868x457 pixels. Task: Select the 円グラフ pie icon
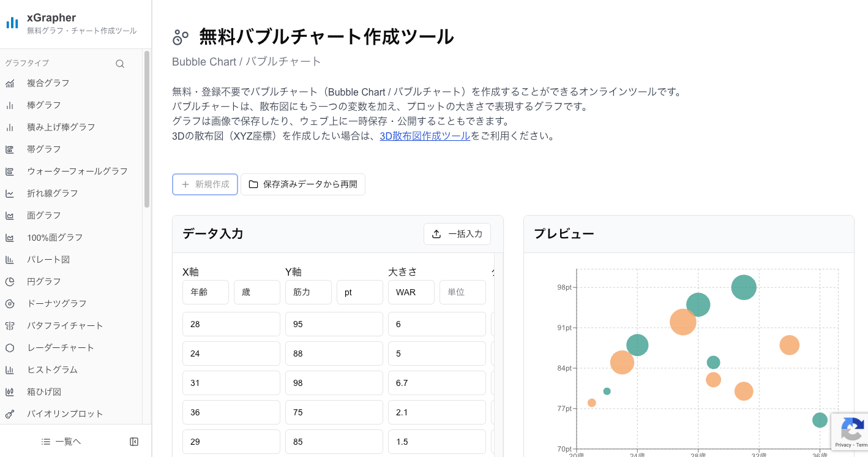(10, 282)
